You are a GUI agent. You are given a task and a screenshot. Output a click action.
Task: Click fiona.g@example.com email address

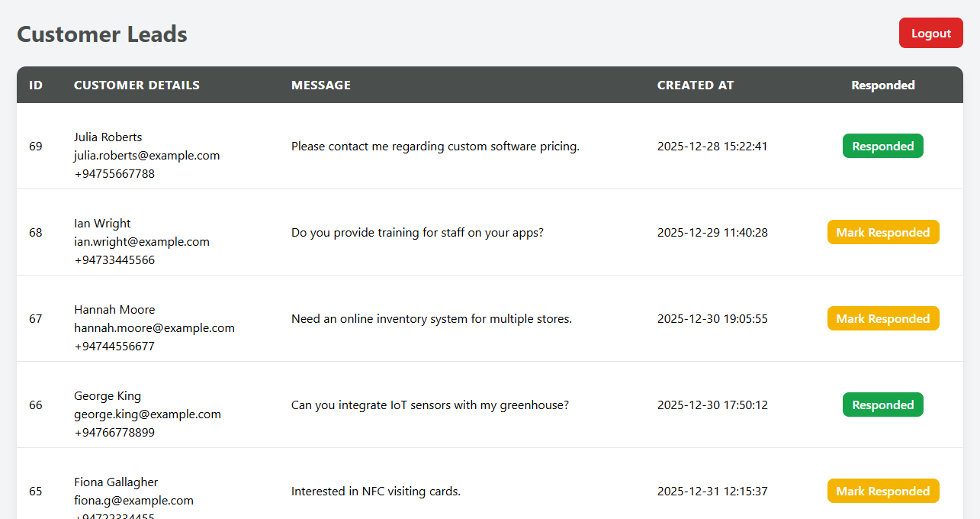pos(133,501)
